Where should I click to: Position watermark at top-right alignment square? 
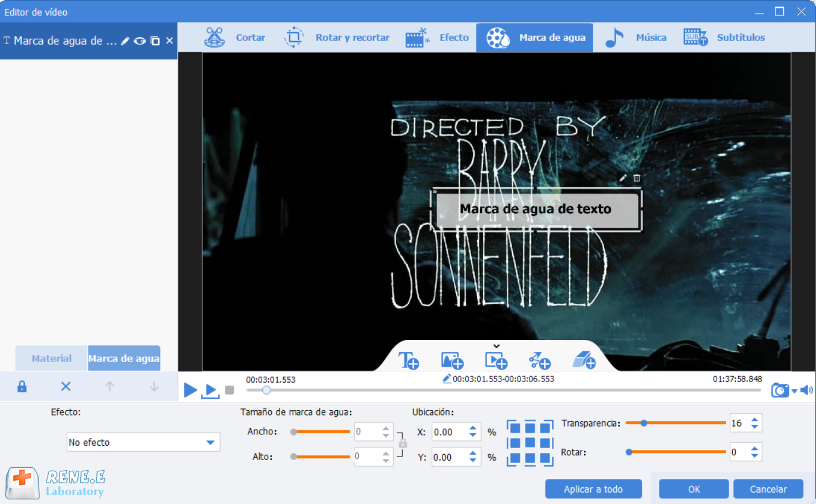(545, 428)
